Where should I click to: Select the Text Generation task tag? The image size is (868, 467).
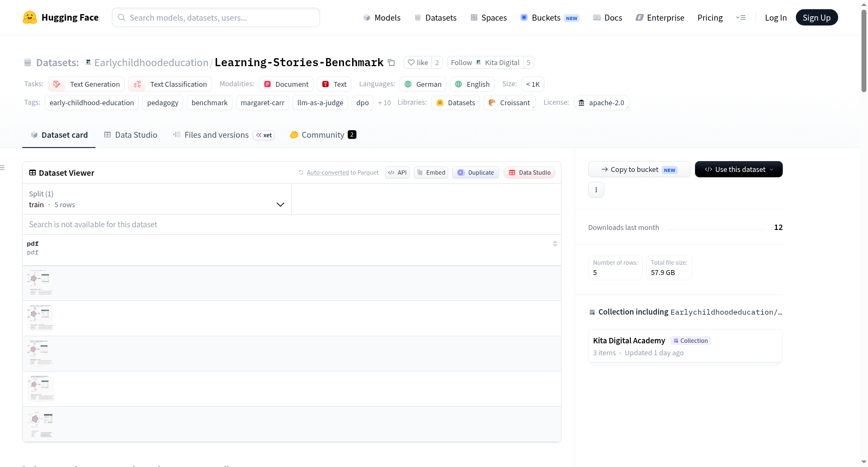[x=86, y=84]
